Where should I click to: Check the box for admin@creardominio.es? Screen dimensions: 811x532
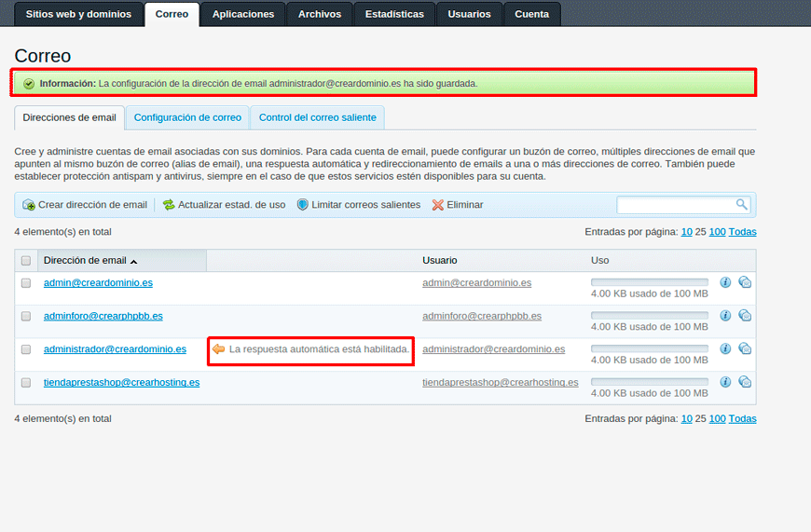tap(26, 283)
